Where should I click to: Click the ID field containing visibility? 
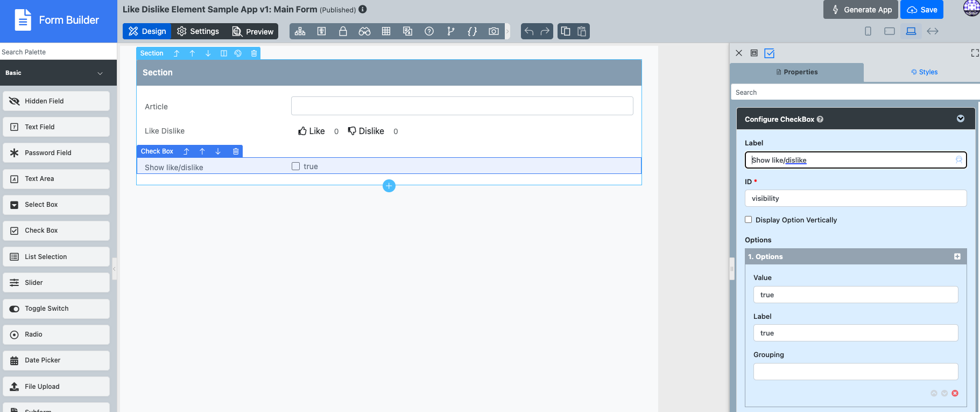(x=856, y=198)
